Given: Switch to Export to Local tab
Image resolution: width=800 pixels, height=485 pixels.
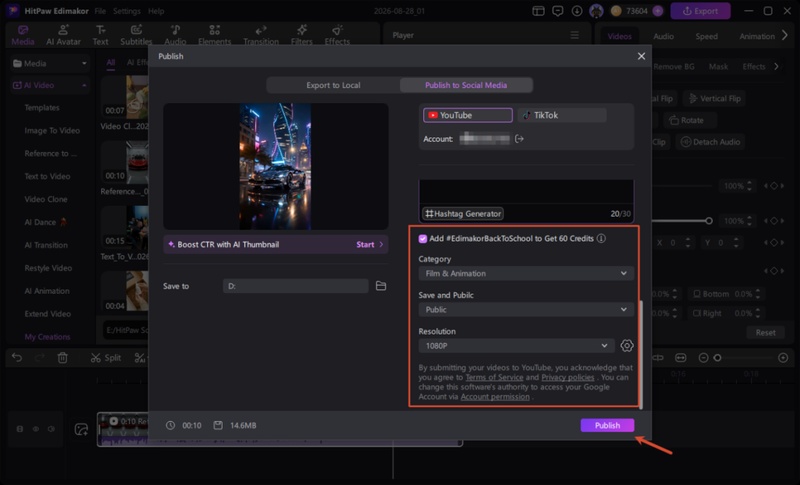Looking at the screenshot, I should pos(333,85).
